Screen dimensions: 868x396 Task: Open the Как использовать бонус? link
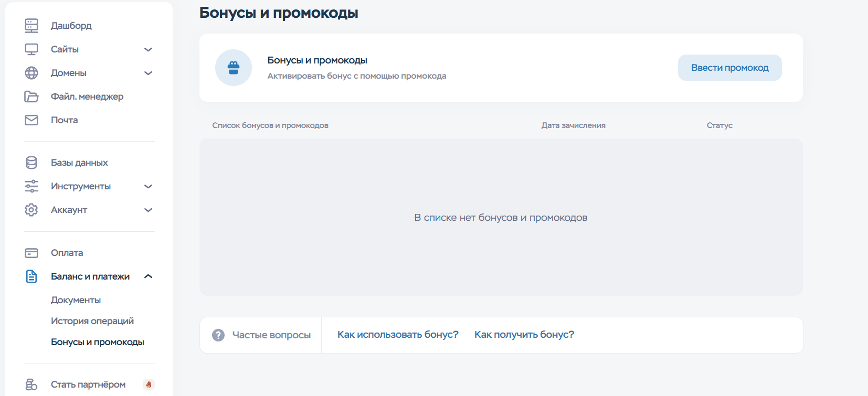tap(398, 335)
